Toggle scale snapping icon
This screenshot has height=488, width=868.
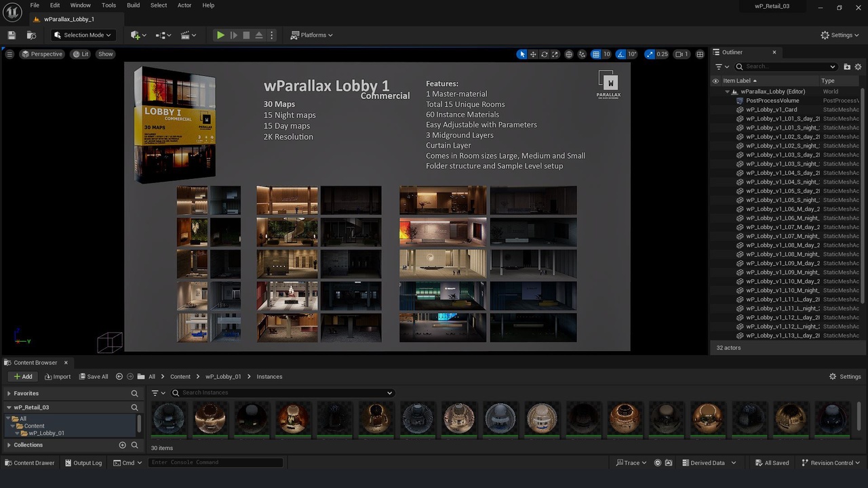(650, 54)
